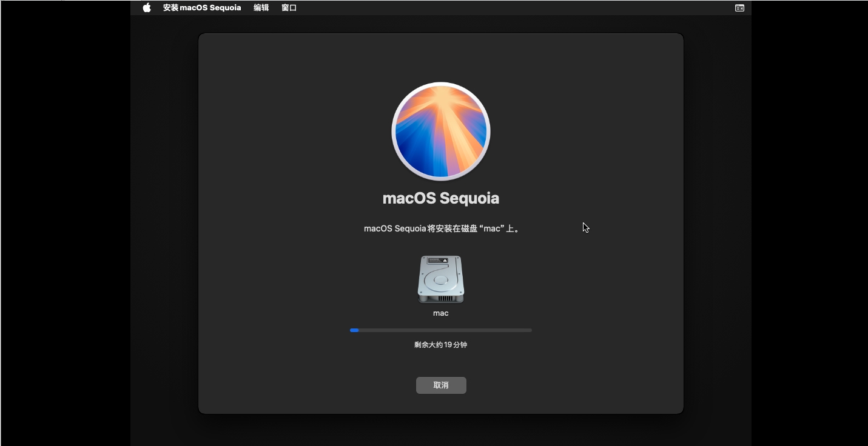Screen dimensions: 868x446
Task: Open the 安装 macOS Sequoia menu
Action: tap(202, 8)
